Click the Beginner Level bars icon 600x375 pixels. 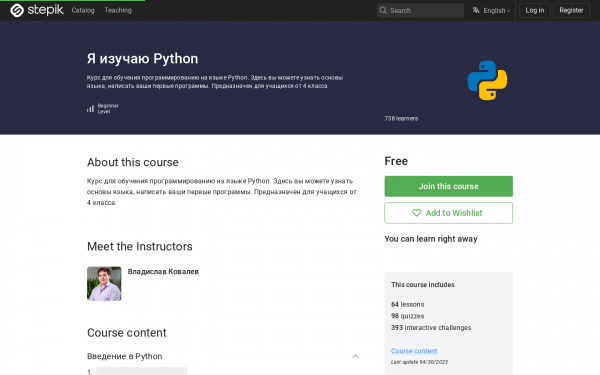(x=90, y=109)
